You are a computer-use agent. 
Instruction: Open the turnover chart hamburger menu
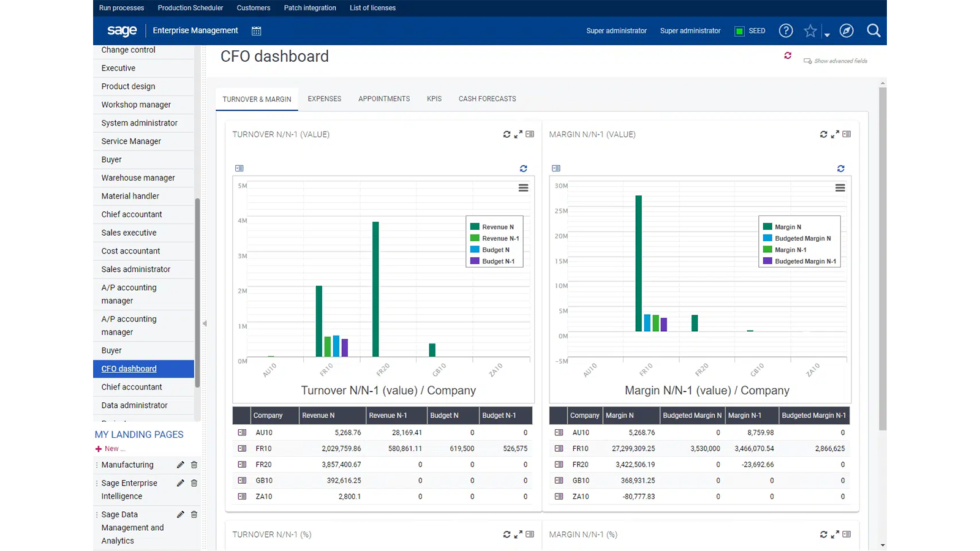coord(523,188)
